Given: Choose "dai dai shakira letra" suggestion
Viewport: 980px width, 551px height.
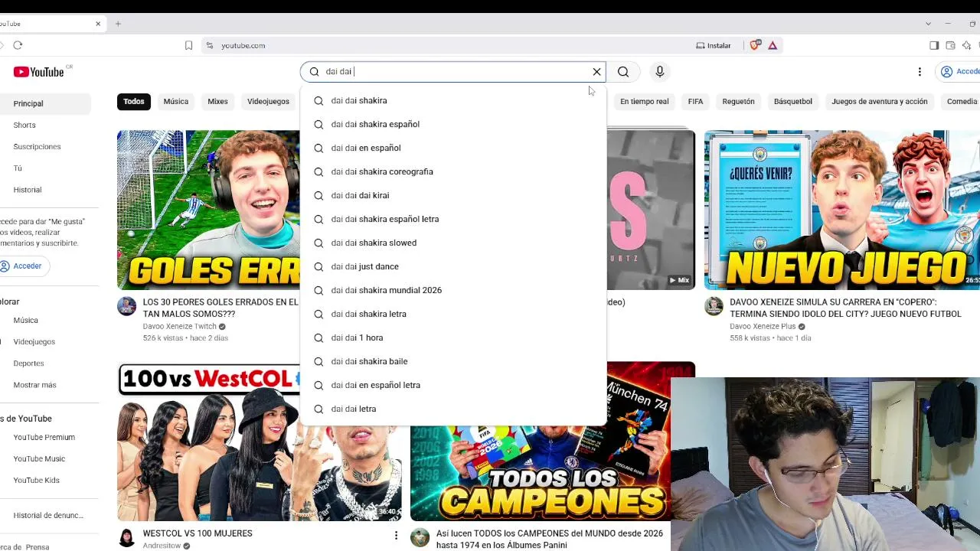Looking at the screenshot, I should 453,314.
